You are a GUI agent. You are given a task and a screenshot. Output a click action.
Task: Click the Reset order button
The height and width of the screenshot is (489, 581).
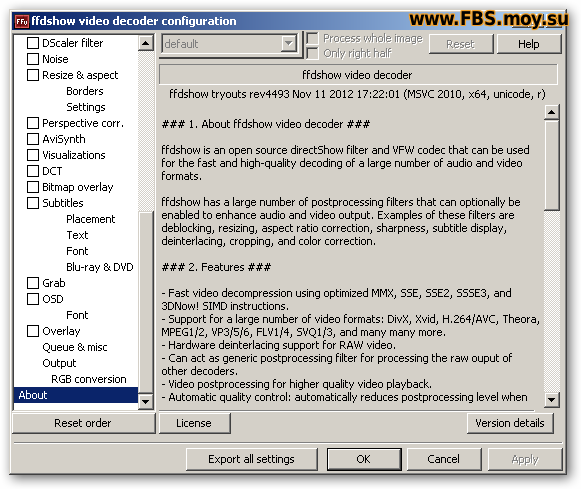83,423
